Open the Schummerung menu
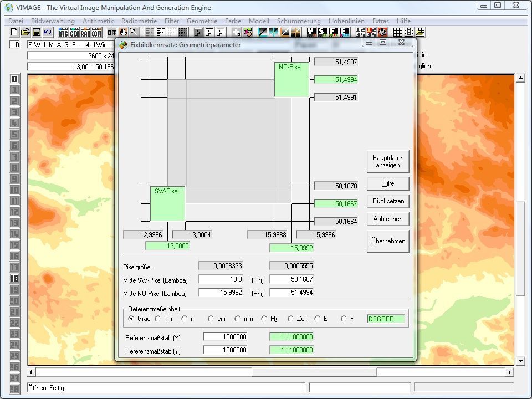 point(299,21)
